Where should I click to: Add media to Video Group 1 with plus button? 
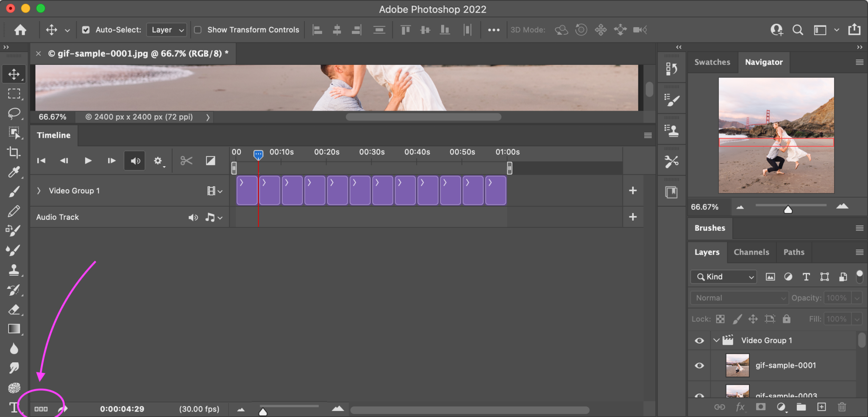pos(633,190)
